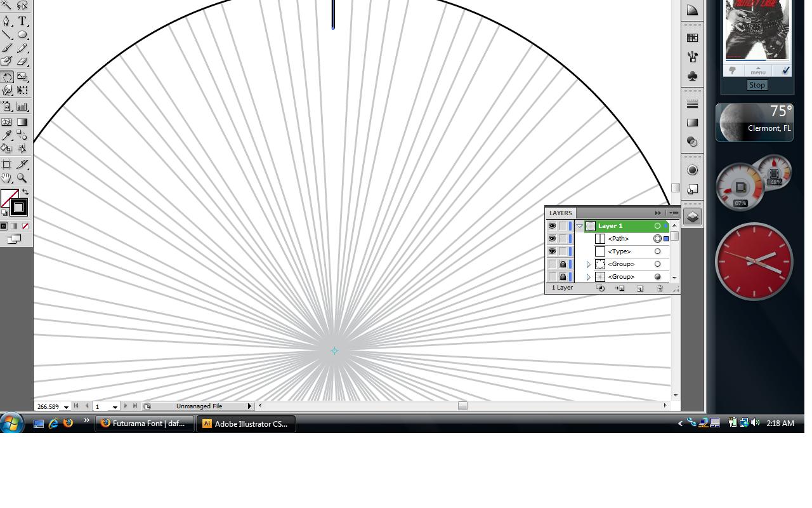Open the artboard number dropdown

[115, 406]
